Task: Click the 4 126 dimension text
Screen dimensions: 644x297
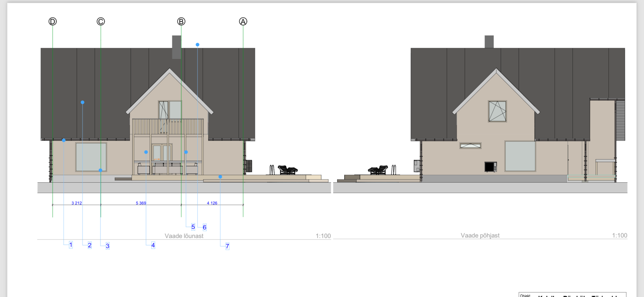Action: [212, 203]
